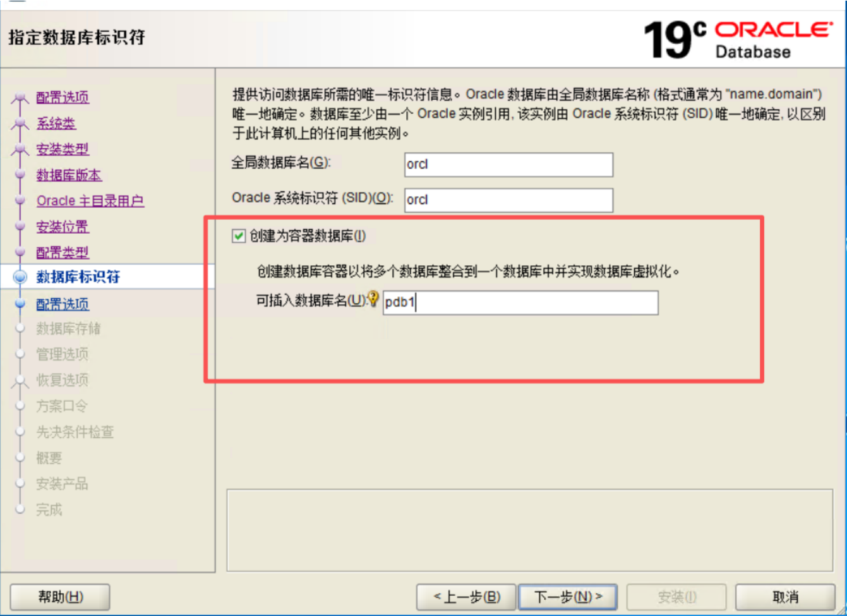Return to the 安装位置 step
The width and height of the screenshot is (847, 616).
pos(63,227)
